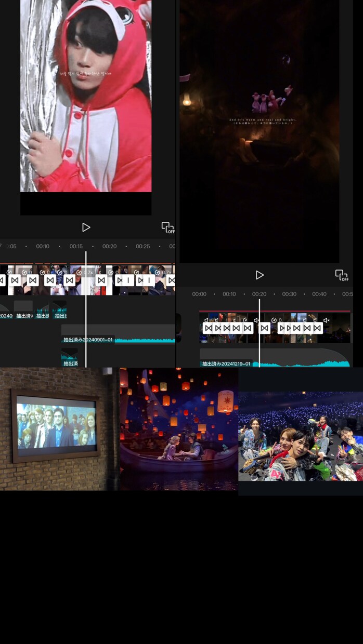Unmute the muted speaker icon on right editor's last clip
This screenshot has width=363, height=644.
point(326,320)
